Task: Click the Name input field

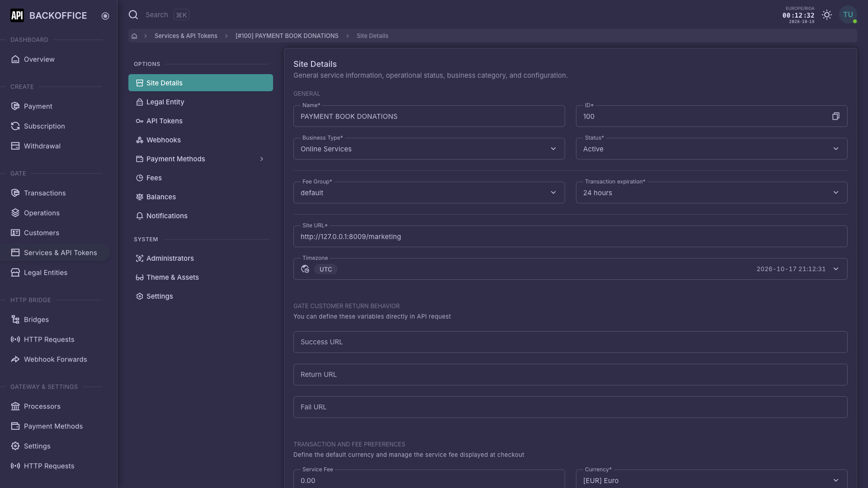Action: (429, 116)
